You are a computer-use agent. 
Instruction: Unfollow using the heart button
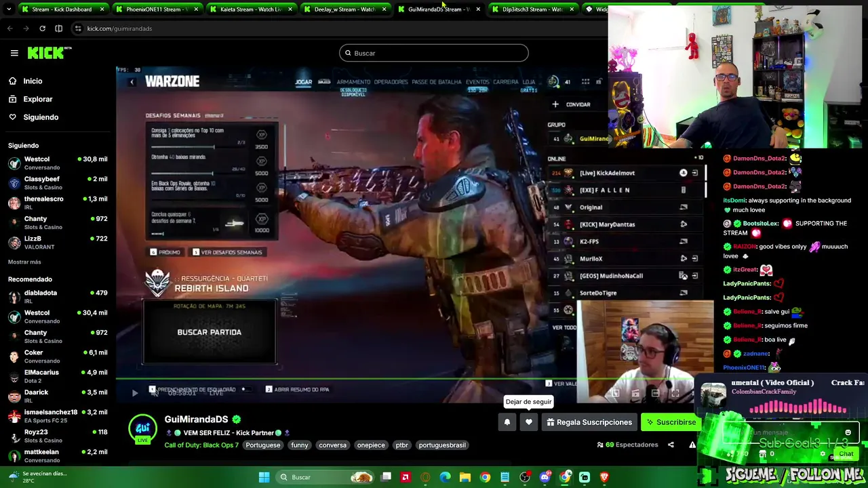(529, 422)
